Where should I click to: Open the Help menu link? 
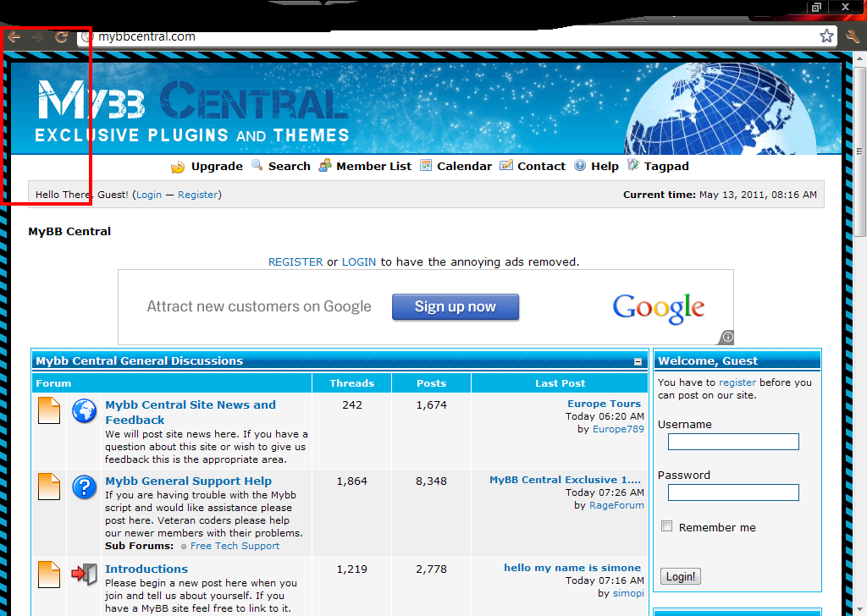tap(605, 167)
